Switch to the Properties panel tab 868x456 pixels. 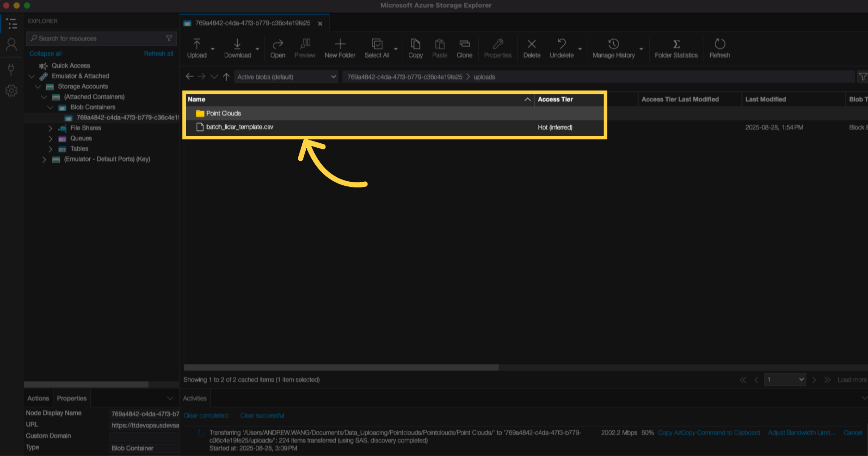tap(72, 398)
